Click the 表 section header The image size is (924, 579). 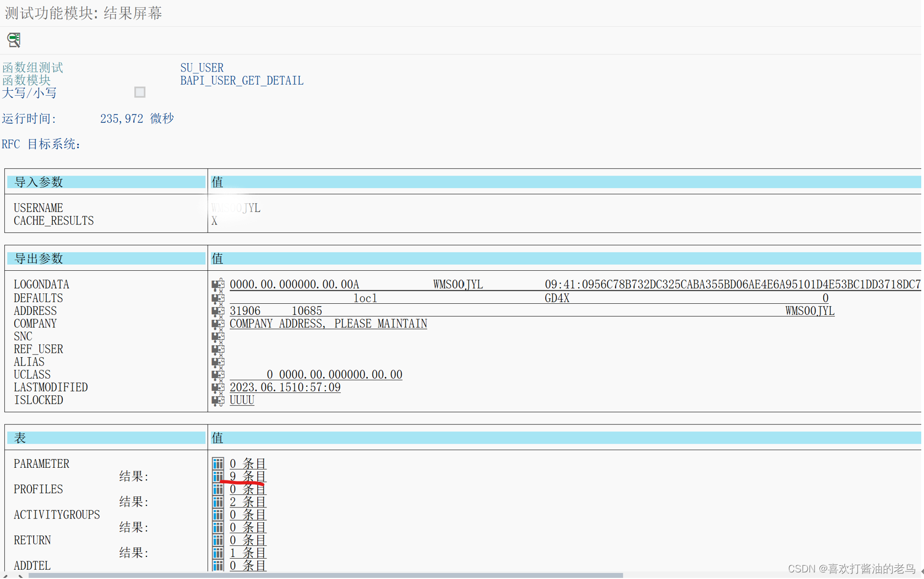[106, 438]
